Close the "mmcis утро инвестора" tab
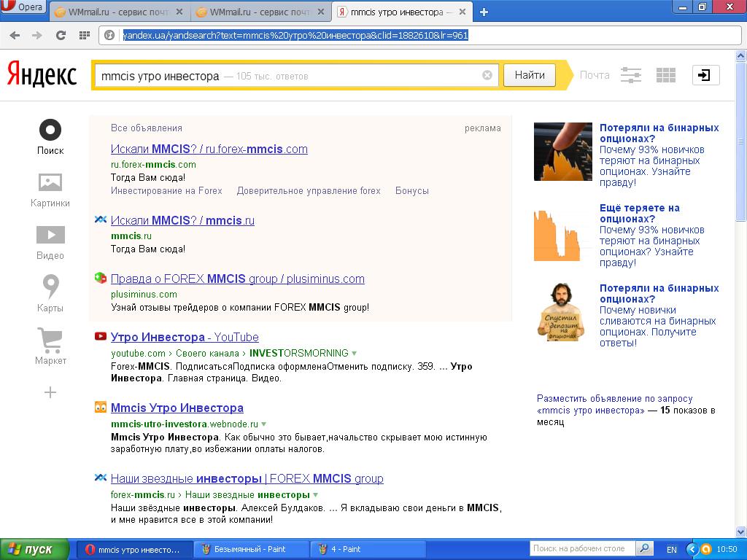Screen dimensions: 747x560 click(x=462, y=12)
